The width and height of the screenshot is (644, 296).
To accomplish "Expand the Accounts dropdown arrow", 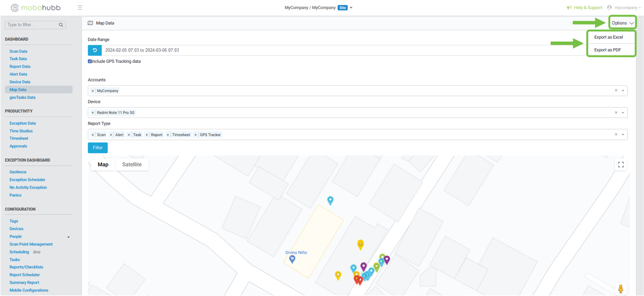I will [x=623, y=91].
